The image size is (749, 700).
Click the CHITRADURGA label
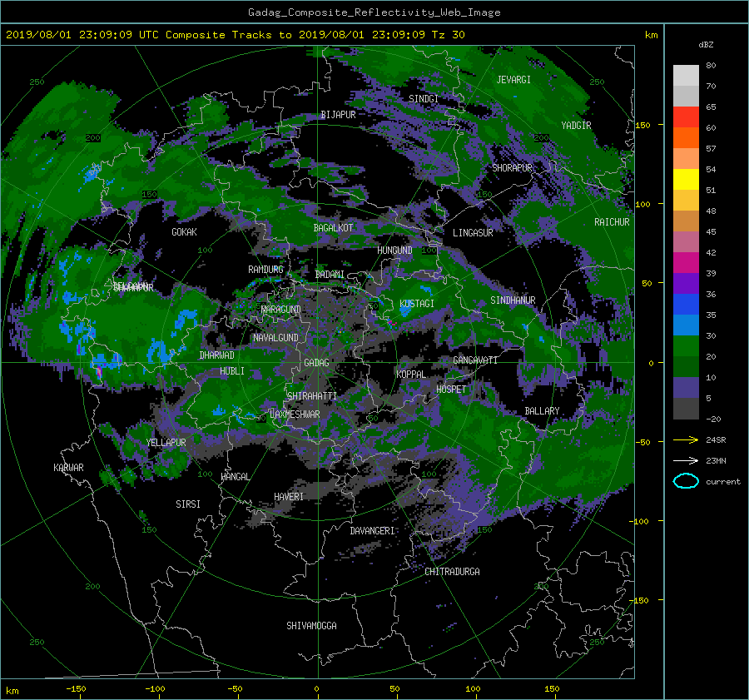point(452,572)
